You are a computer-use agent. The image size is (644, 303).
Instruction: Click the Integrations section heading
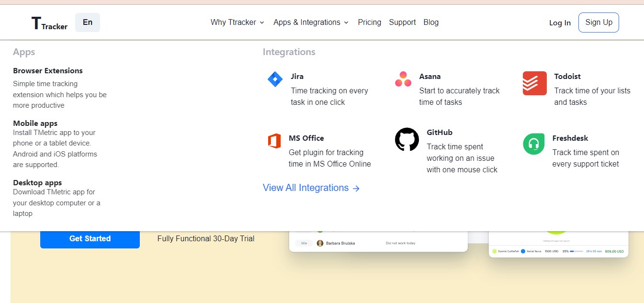pyautogui.click(x=289, y=52)
